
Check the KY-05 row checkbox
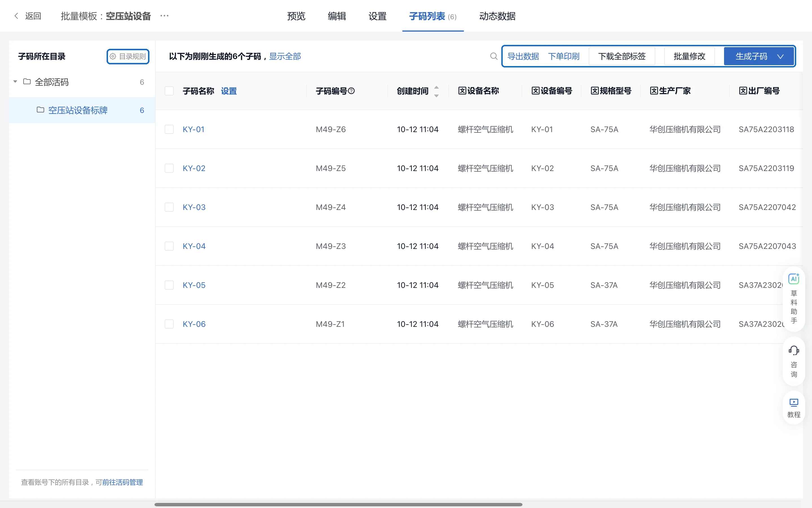(x=169, y=285)
